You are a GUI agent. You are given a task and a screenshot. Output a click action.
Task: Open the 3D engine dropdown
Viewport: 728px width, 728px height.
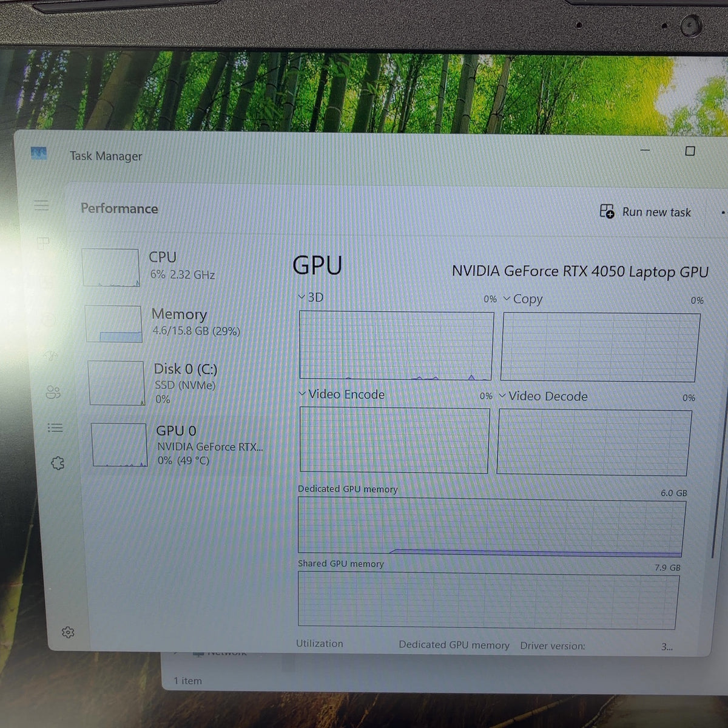[x=302, y=297]
